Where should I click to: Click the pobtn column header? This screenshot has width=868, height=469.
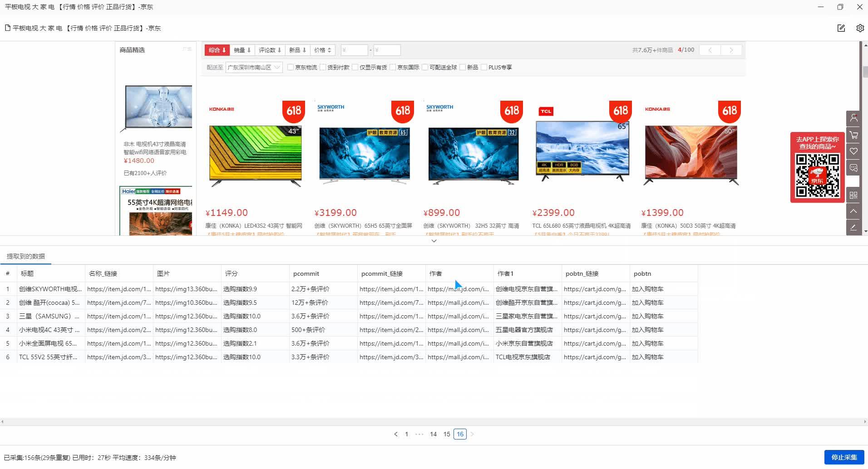(664, 274)
